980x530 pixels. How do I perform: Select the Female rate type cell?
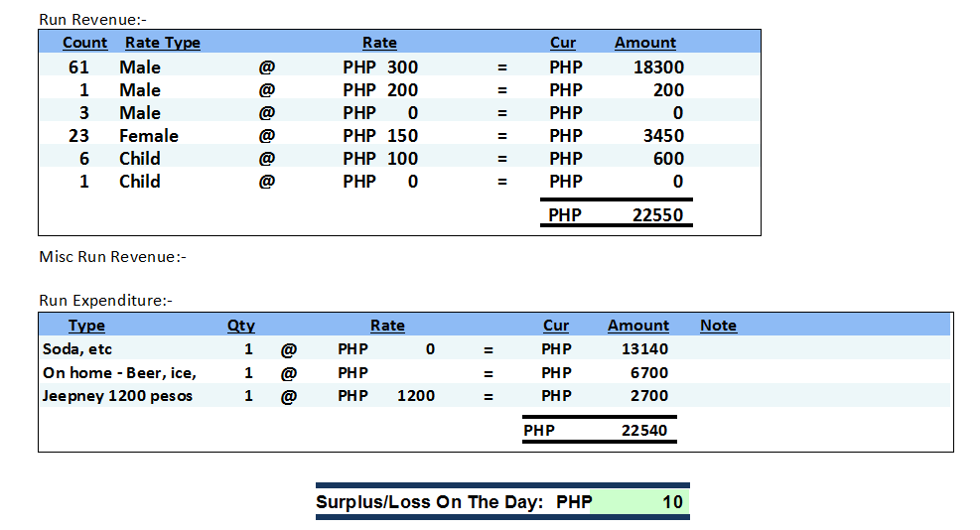click(149, 136)
